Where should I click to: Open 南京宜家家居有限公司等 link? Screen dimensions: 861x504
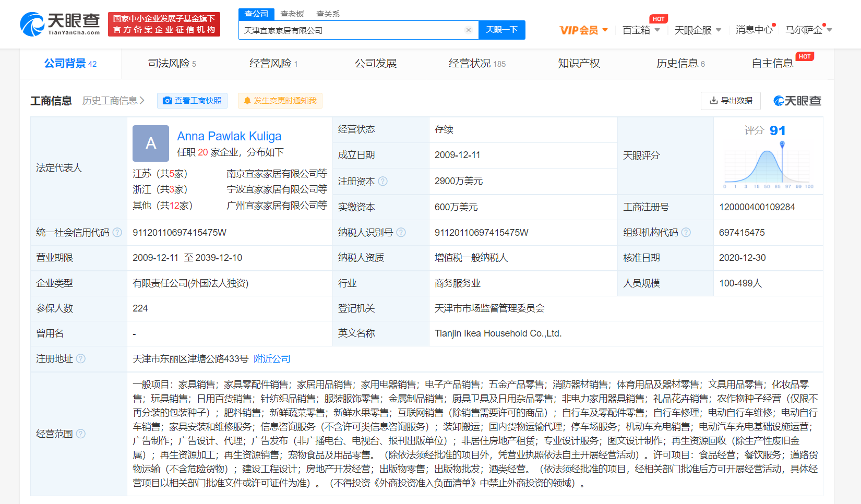coord(277,174)
